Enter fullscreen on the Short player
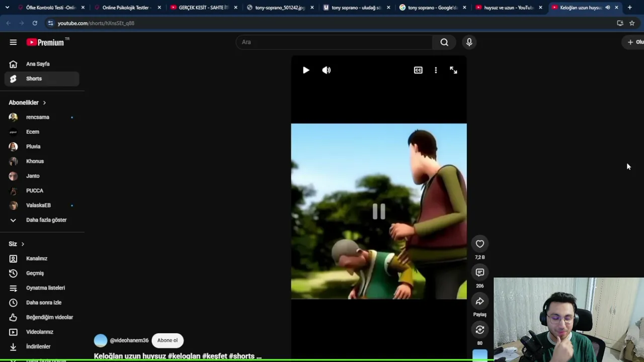The height and width of the screenshot is (362, 644). pos(453,70)
